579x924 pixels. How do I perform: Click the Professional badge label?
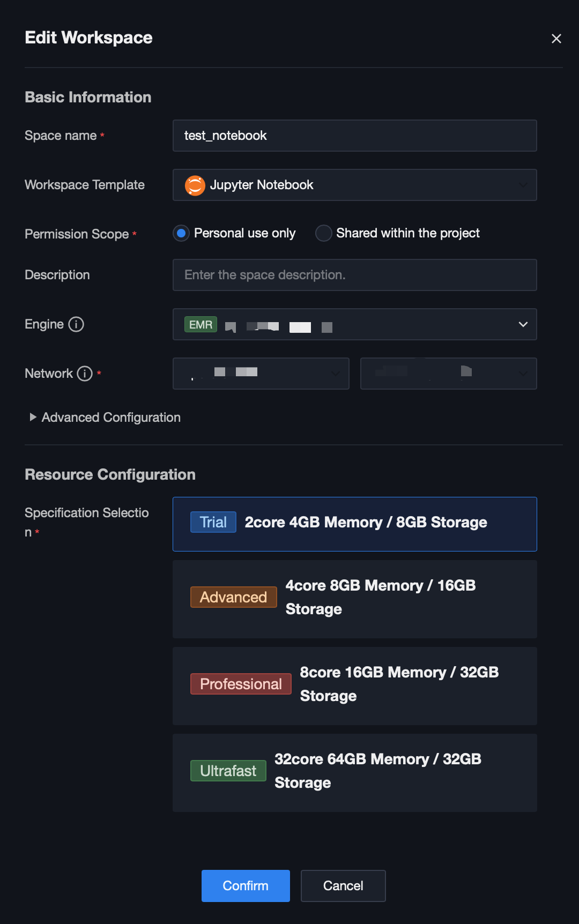point(241,684)
